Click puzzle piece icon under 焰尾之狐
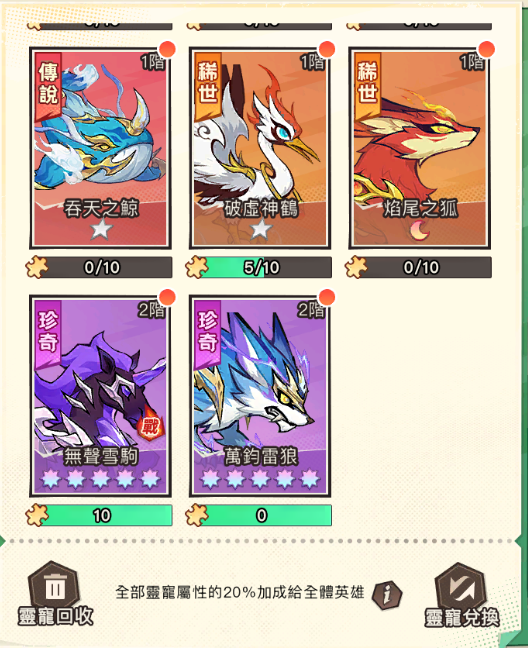Screen dimensions: 528x648 [356, 267]
